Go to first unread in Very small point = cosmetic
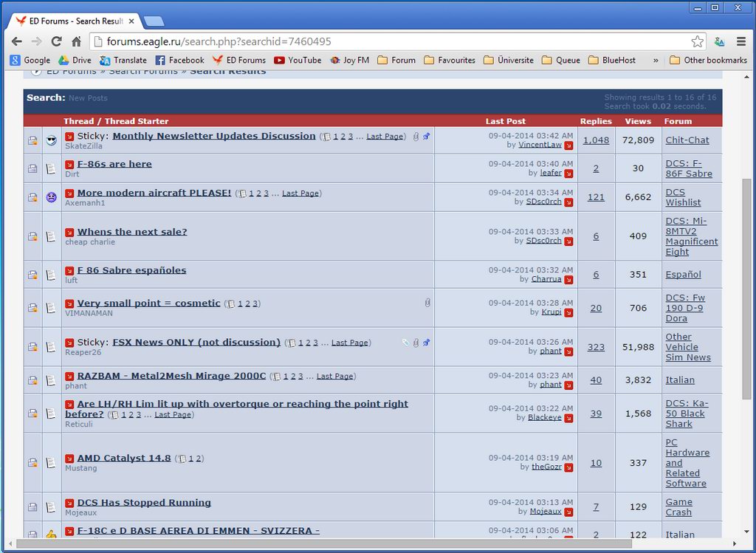This screenshot has width=756, height=553. (69, 303)
